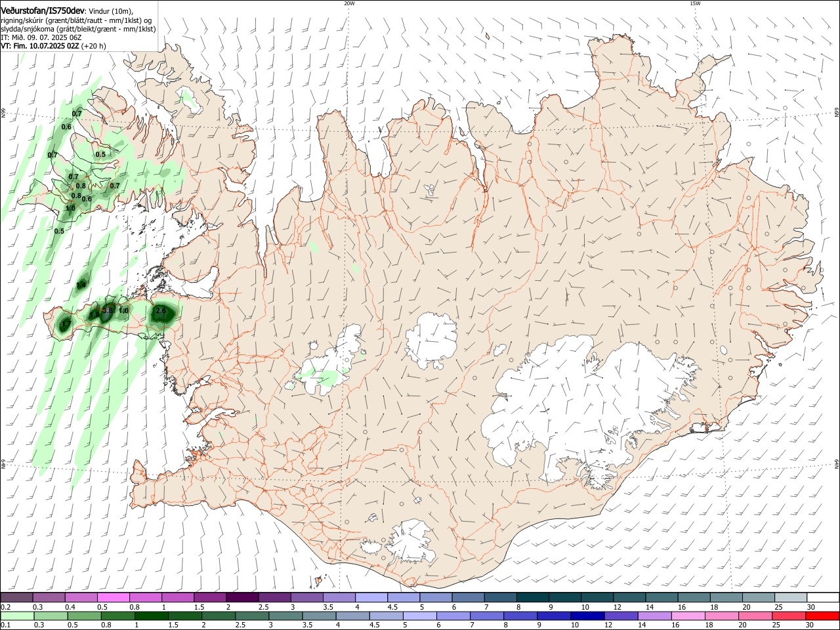Image resolution: width=840 pixels, height=630 pixels.
Task: Pick the rain-scale red swatch at 25
Action: 788,616
